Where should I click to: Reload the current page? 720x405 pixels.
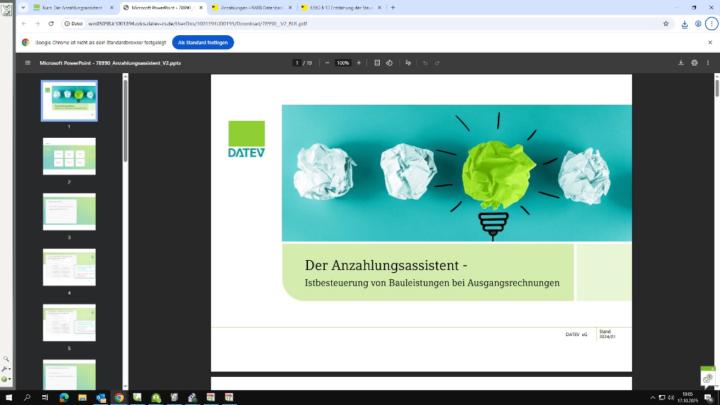[x=51, y=23]
